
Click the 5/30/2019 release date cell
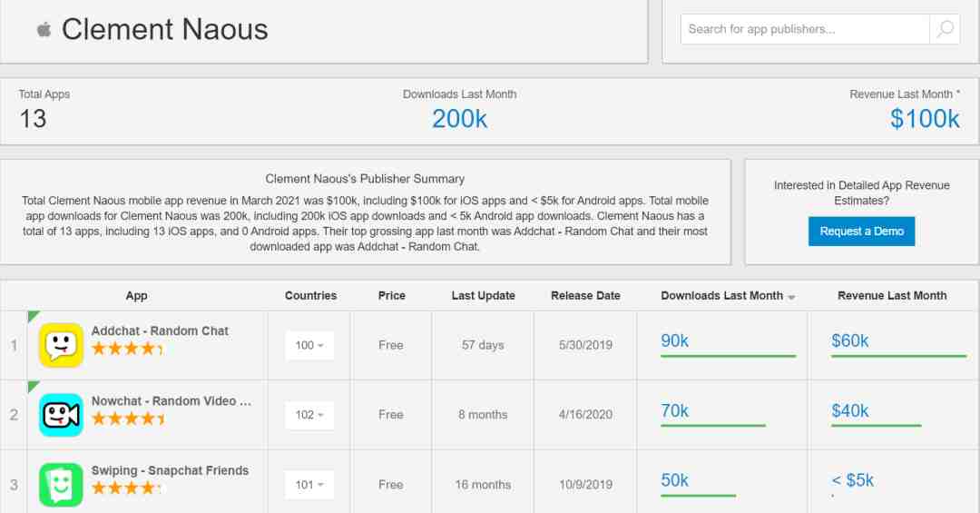(585, 345)
